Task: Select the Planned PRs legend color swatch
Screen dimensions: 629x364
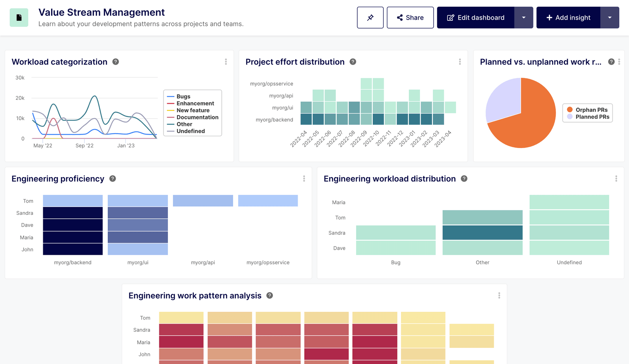Action: pos(570,116)
